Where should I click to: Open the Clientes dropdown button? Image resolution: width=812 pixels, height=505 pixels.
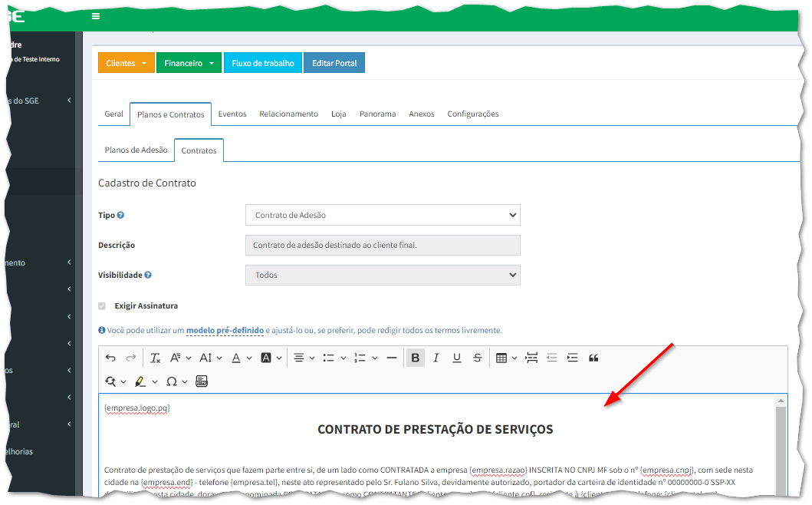coord(127,63)
